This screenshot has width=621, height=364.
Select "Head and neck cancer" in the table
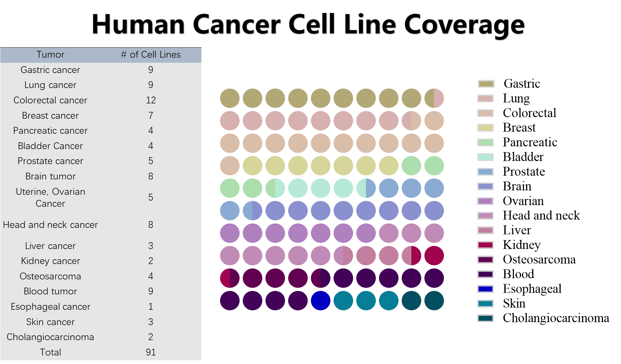click(51, 225)
